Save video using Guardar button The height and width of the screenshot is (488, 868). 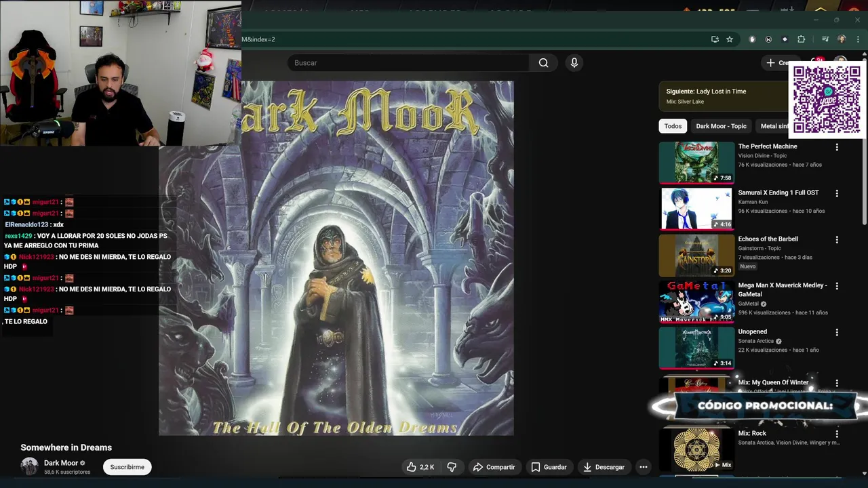(549, 467)
